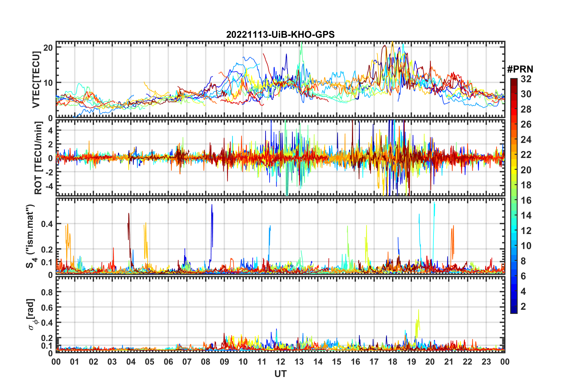The height and width of the screenshot is (392, 561).
Task: Click the VTEC[TECU] axis label
Action: 36,80
